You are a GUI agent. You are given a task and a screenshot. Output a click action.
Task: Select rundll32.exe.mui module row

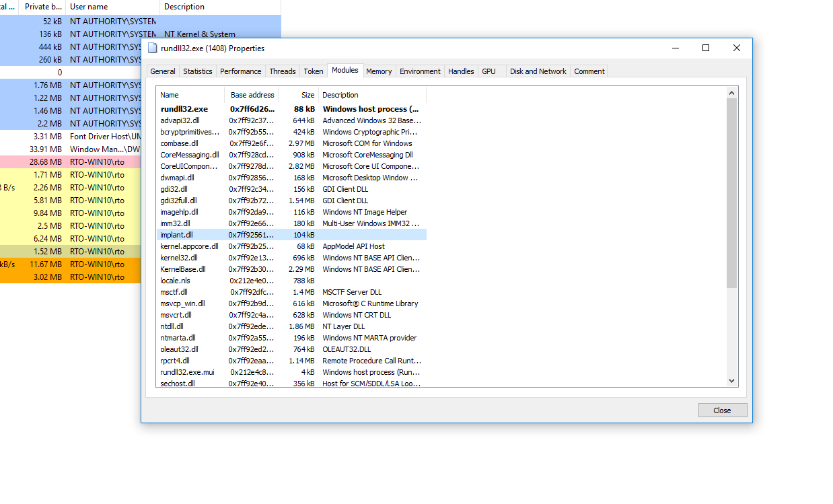coord(291,372)
